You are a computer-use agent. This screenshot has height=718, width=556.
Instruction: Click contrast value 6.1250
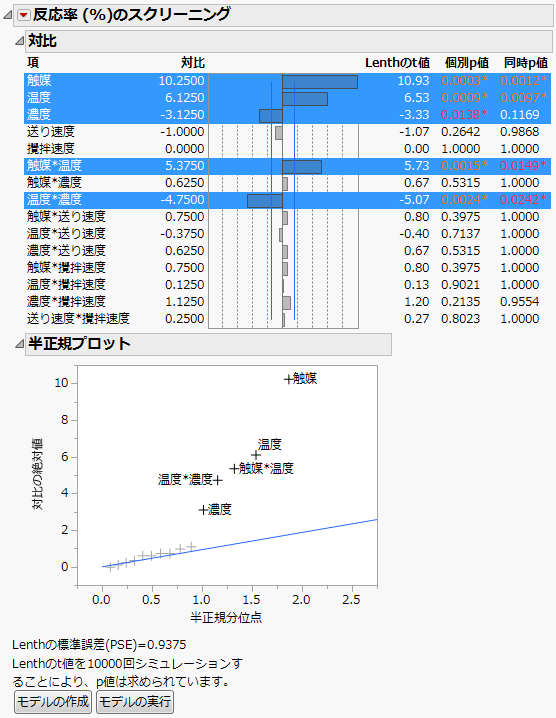coord(185,98)
